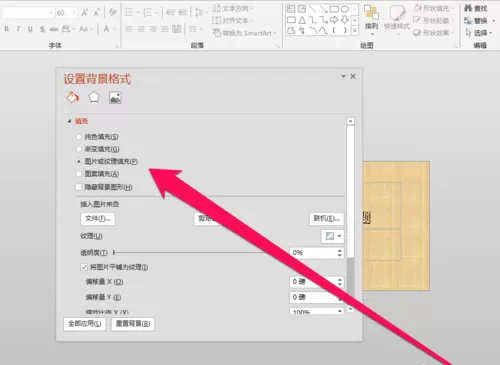
Task: Click the decrease font size icon
Action: (x=97, y=13)
